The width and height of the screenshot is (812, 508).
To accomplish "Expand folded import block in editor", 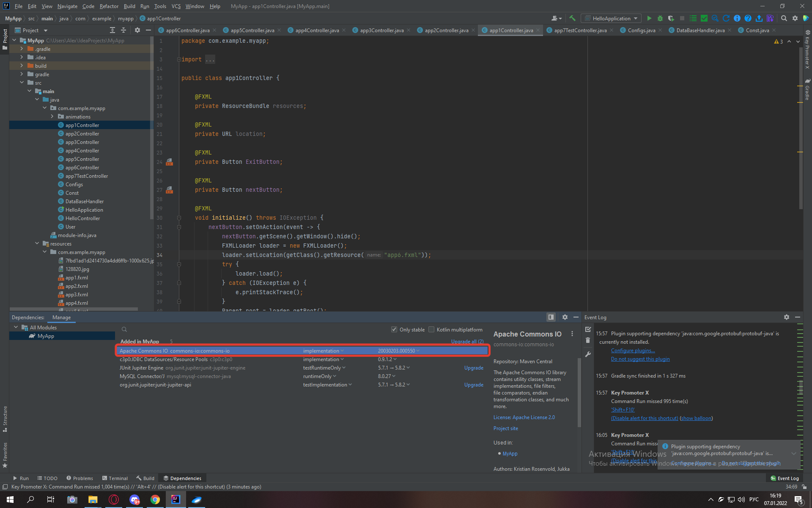I will (179, 59).
